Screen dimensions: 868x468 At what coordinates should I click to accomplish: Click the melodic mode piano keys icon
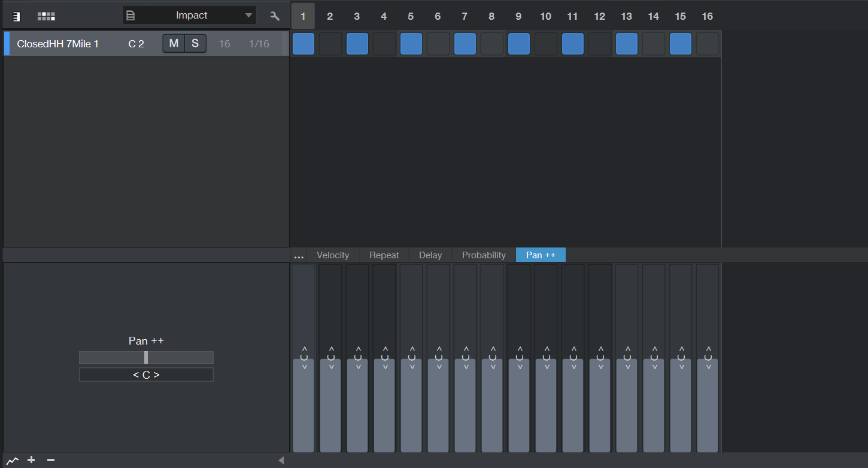tap(17, 16)
